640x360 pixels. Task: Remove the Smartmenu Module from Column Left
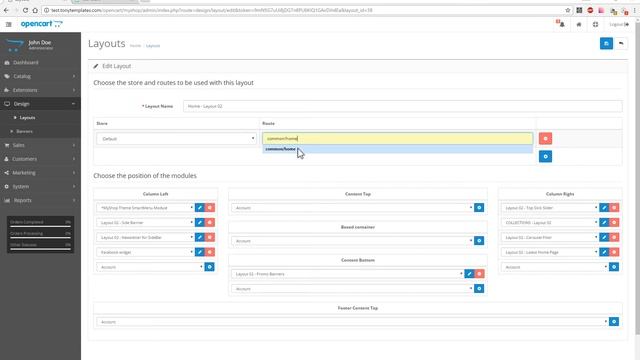pyautogui.click(x=209, y=208)
